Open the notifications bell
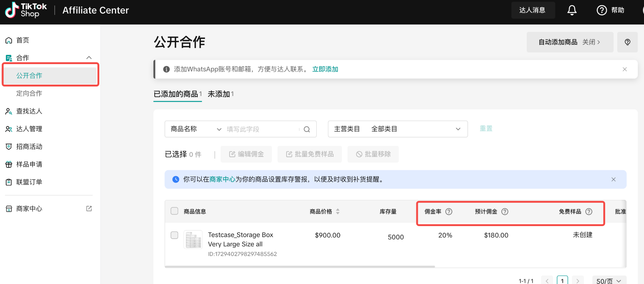Viewport: 644px width, 284px height. click(572, 10)
